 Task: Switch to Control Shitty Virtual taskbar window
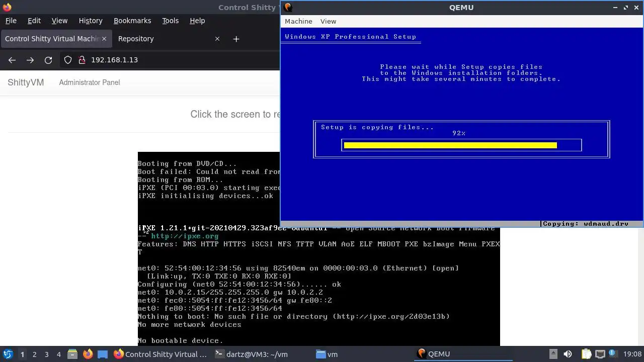[160, 354]
